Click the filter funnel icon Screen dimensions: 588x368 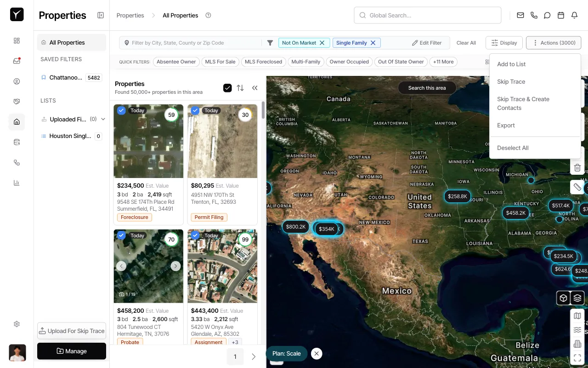pyautogui.click(x=270, y=43)
